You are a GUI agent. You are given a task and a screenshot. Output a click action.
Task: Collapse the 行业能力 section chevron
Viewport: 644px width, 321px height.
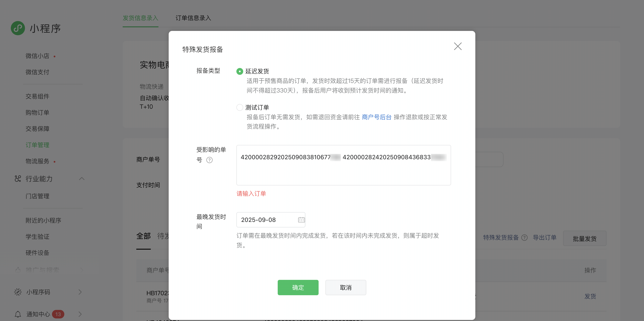tap(82, 179)
